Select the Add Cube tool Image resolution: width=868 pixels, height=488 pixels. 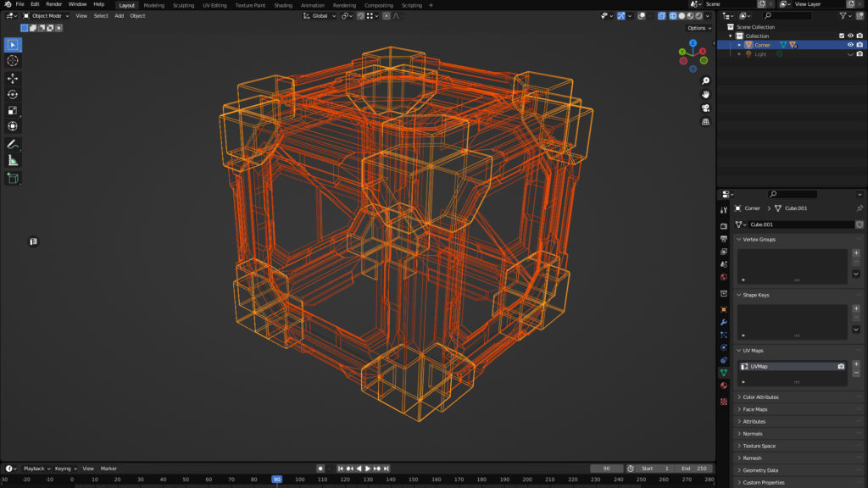tap(13, 178)
